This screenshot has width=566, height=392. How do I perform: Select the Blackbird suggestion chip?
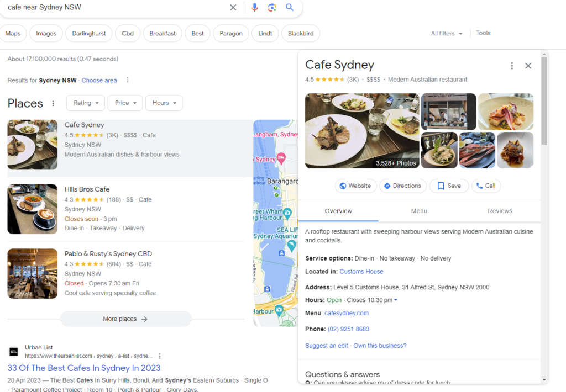tap(301, 33)
